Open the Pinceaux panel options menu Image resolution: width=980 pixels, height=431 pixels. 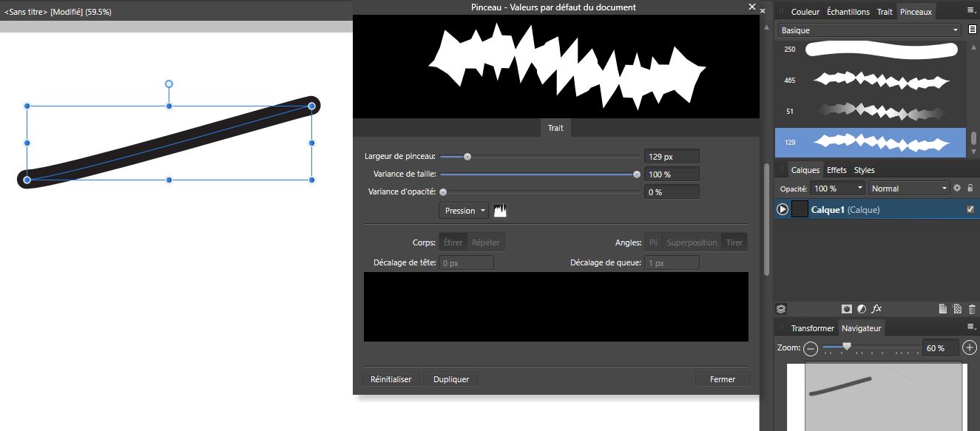(971, 11)
